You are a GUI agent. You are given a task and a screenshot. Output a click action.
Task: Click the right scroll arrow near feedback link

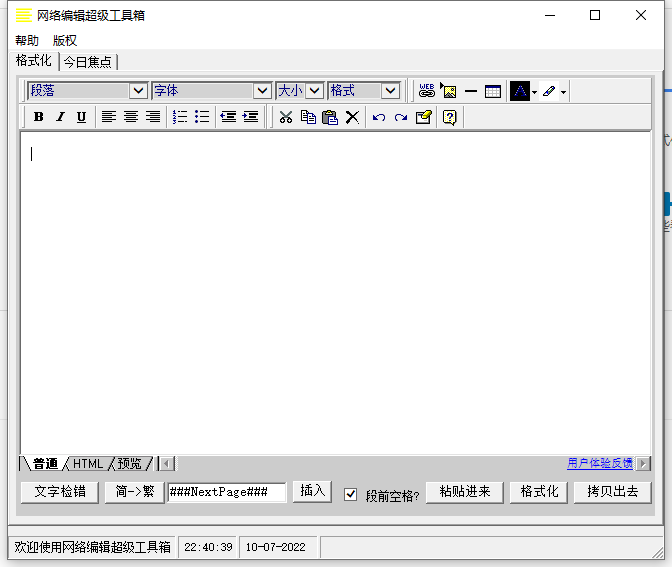coord(643,464)
